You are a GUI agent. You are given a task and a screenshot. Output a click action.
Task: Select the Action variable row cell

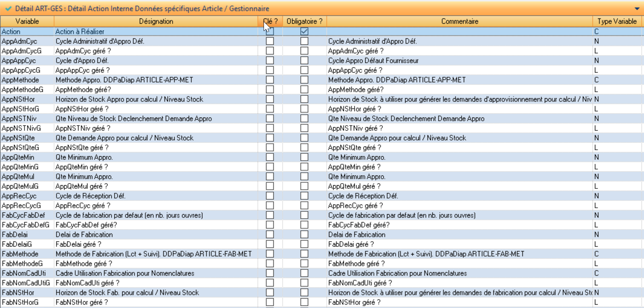pyautogui.click(x=11, y=31)
